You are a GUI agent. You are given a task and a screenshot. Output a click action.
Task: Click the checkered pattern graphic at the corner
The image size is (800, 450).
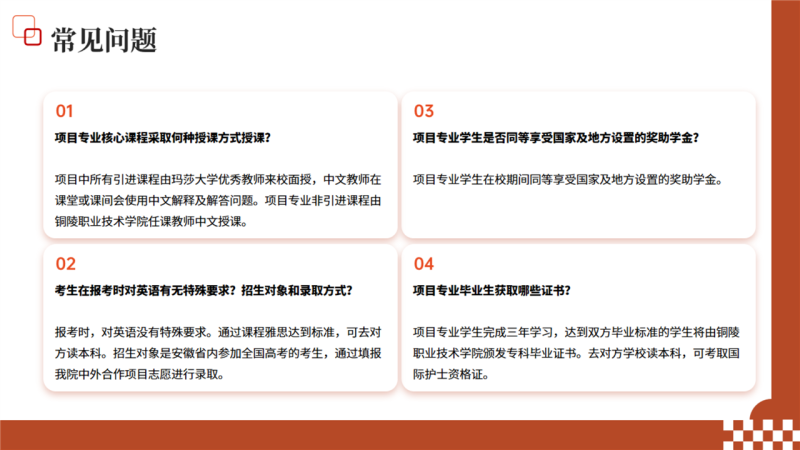point(761,434)
